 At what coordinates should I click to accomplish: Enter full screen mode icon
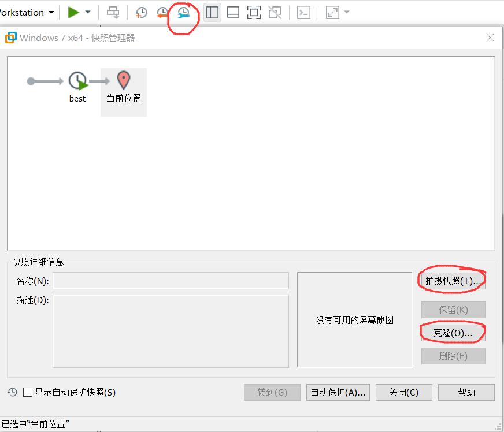coord(254,13)
